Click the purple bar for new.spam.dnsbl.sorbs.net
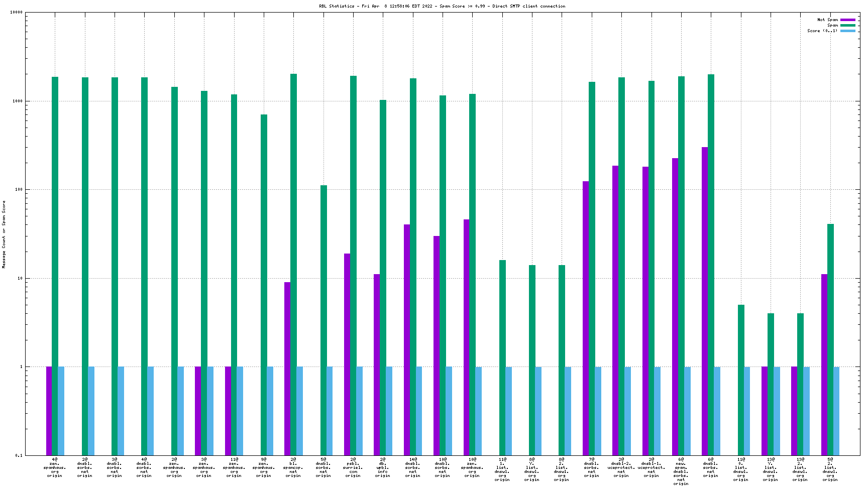868x488 pixels. pos(675,301)
